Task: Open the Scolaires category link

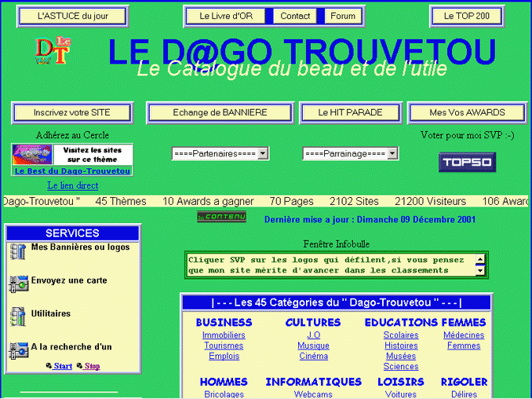Action: [x=401, y=335]
